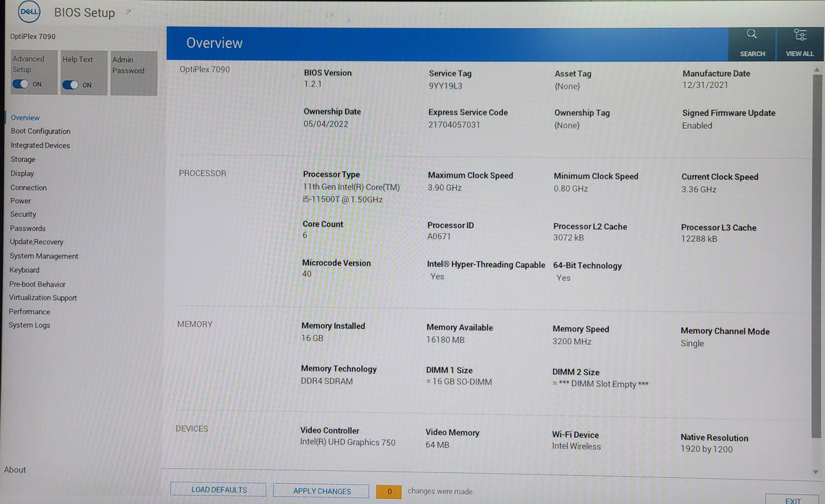Toggle Help Text switch
825x504 pixels.
(70, 85)
